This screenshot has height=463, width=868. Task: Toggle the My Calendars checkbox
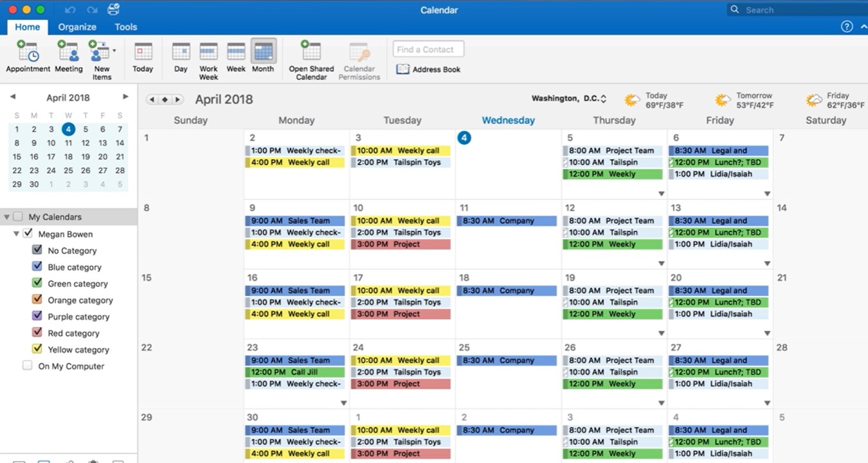(17, 217)
